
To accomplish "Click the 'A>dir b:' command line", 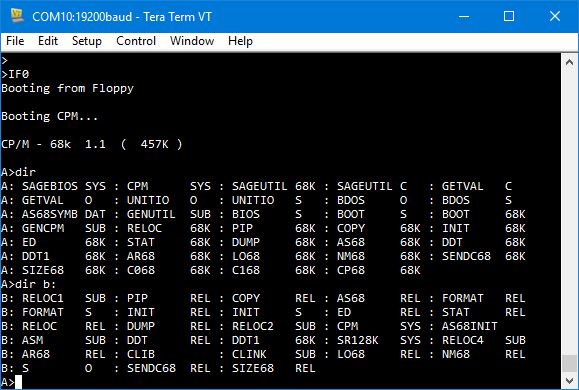I will [x=29, y=284].
